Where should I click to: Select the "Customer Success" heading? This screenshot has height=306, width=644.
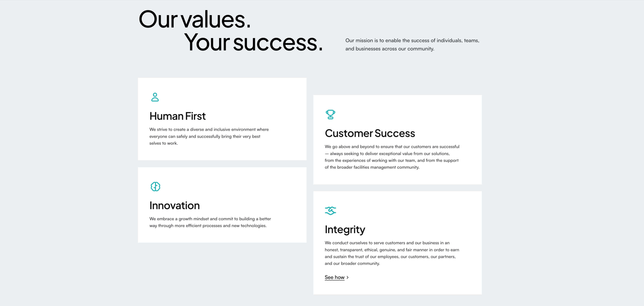click(370, 133)
